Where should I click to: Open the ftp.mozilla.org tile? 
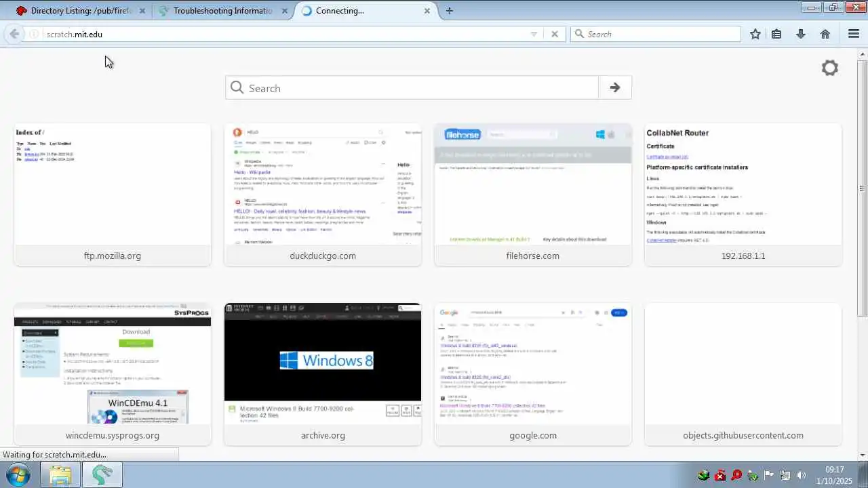pyautogui.click(x=113, y=195)
